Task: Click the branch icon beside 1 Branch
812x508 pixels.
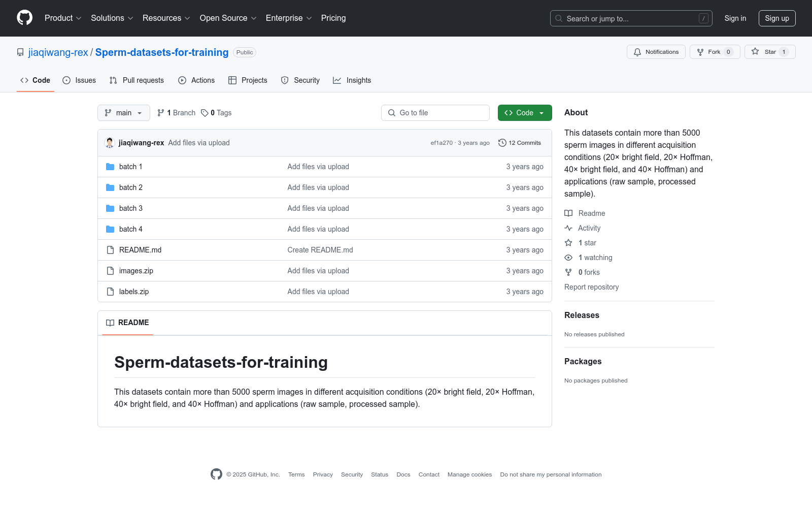Action: [161, 113]
